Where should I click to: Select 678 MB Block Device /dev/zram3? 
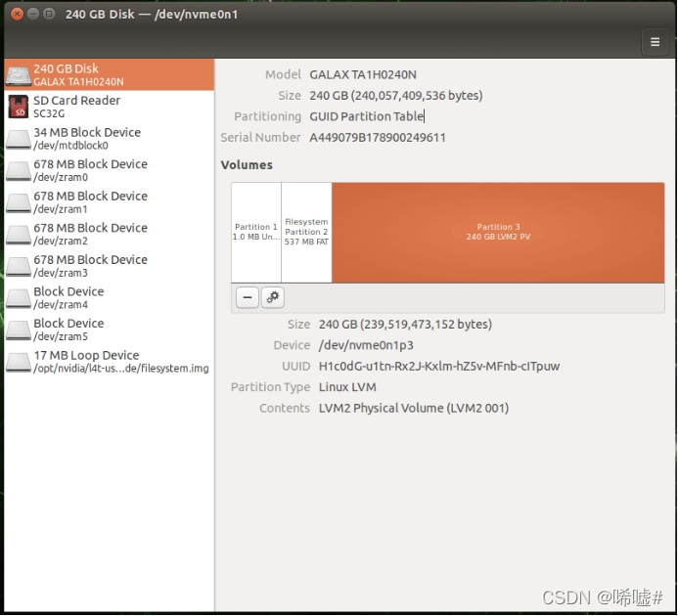point(109,266)
